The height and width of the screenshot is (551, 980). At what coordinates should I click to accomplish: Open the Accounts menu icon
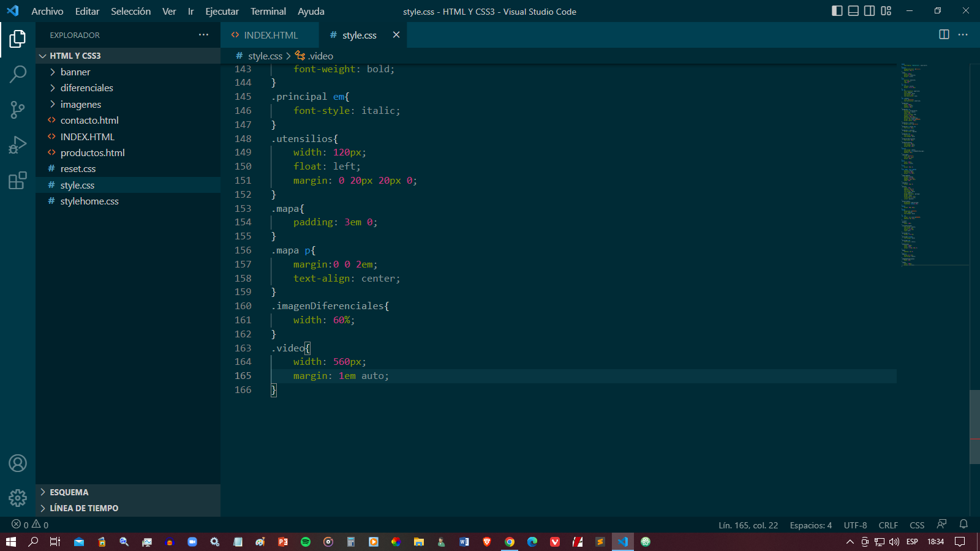coord(18,463)
